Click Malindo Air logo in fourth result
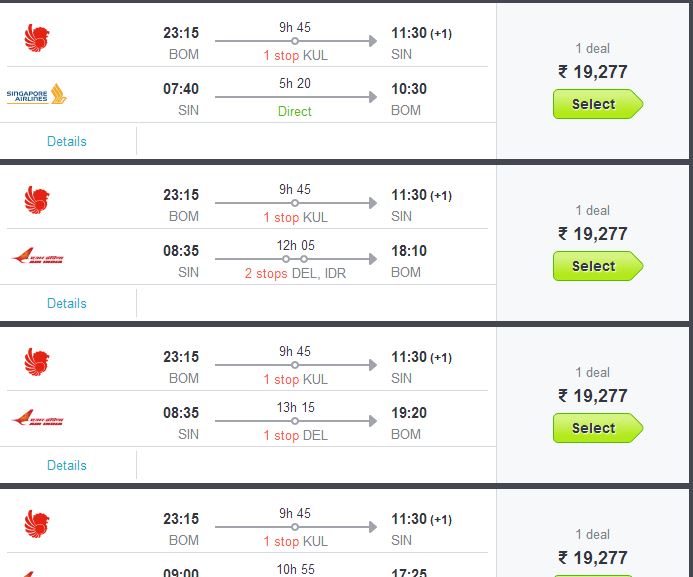 (37, 524)
